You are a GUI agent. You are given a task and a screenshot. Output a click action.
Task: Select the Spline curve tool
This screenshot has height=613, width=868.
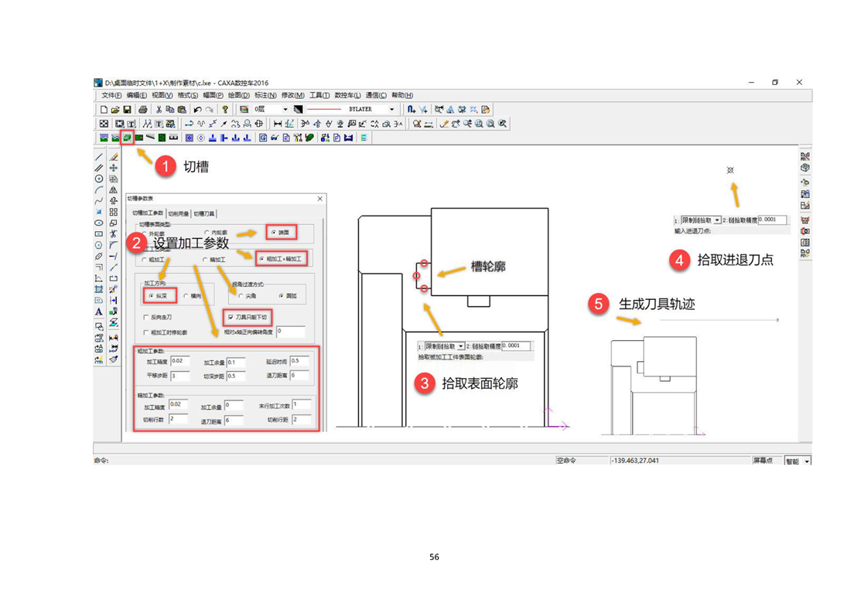coord(98,201)
